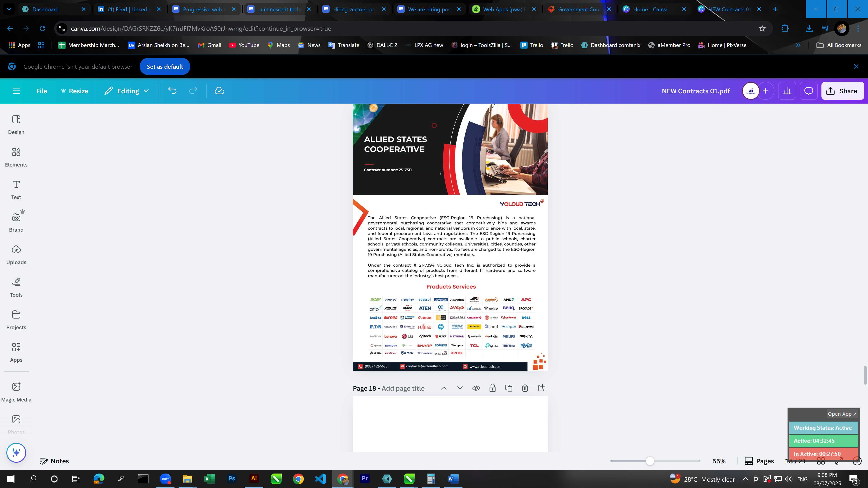Open All Bookmarks folder

click(x=839, y=45)
